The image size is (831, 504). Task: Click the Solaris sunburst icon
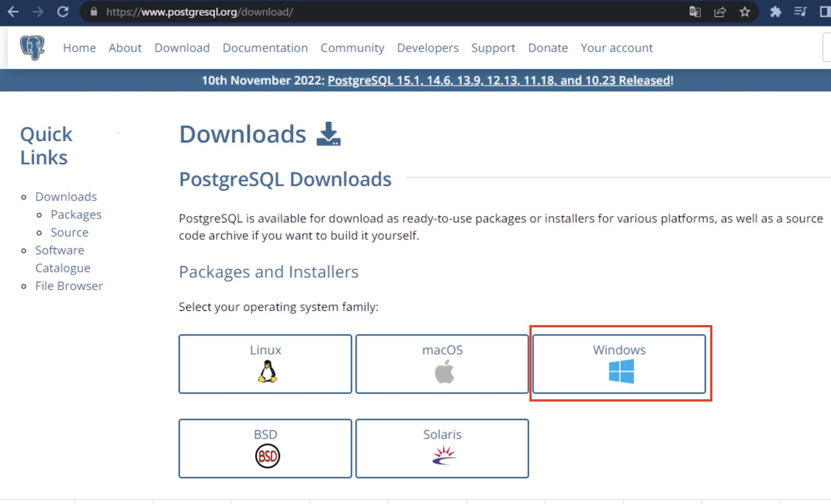click(444, 456)
